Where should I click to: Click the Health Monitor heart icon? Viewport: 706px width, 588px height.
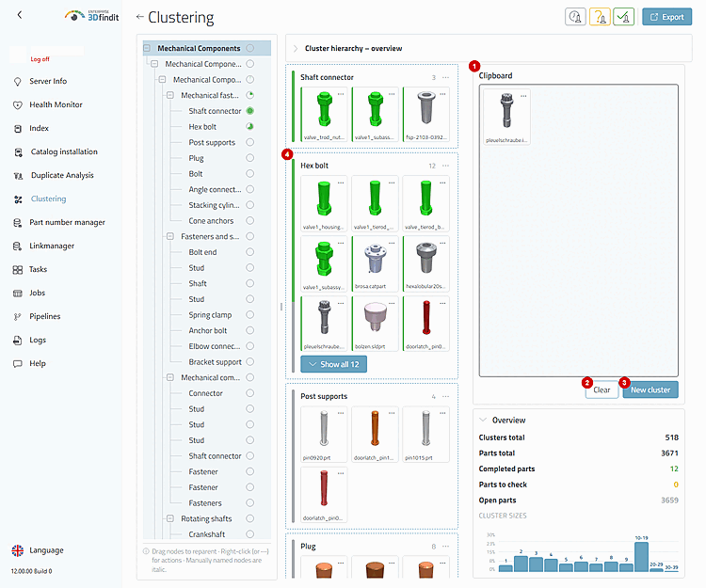point(18,104)
